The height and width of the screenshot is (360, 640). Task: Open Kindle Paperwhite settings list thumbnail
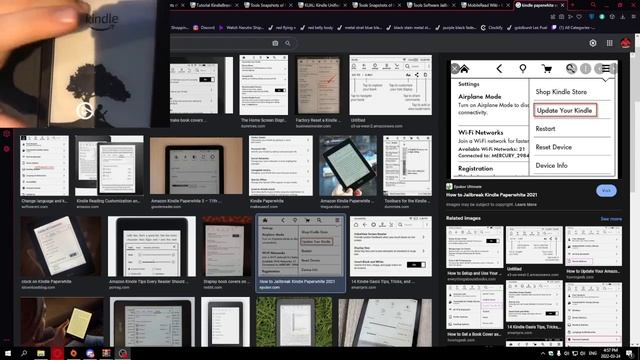point(281,166)
